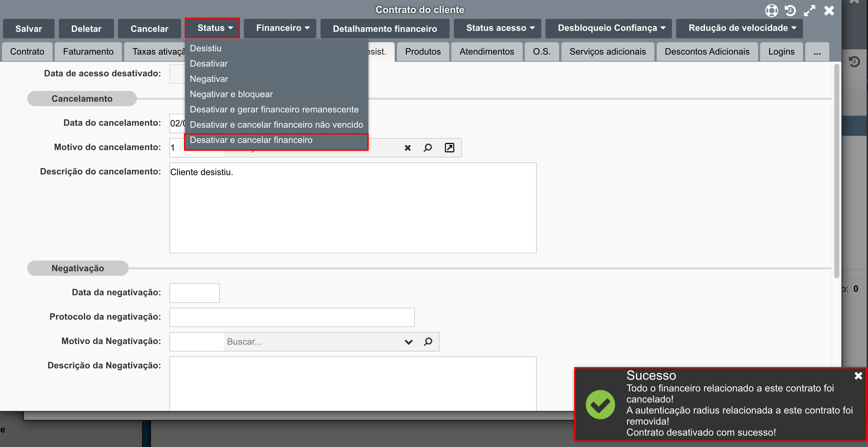Click the Salvar button
868x447 pixels.
coord(29,29)
